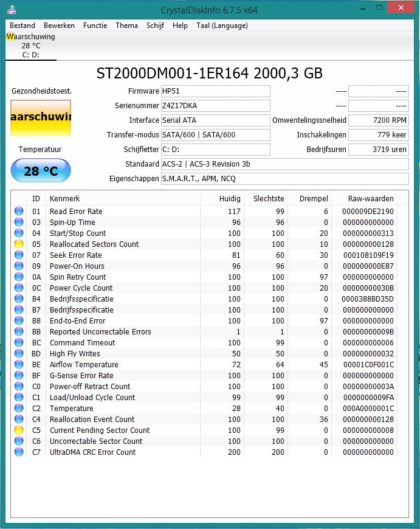Click the Kenmerk column header
420x529 pixels.
click(x=123, y=199)
